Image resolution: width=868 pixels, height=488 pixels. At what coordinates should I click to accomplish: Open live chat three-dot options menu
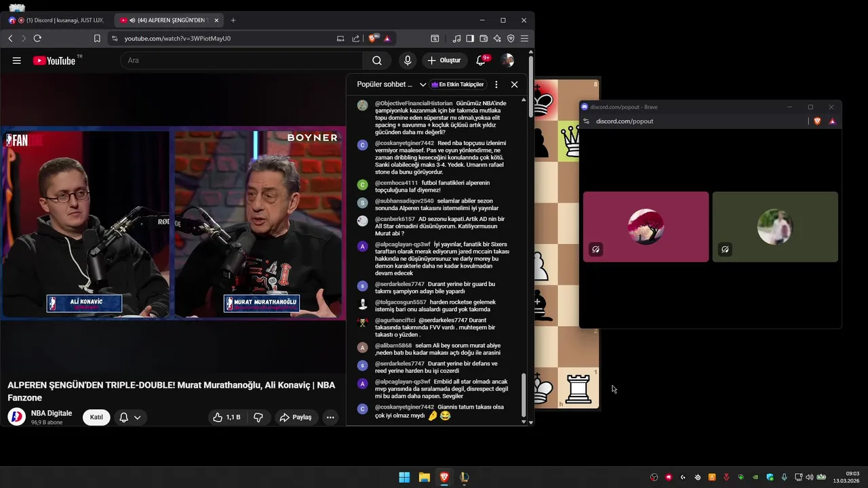click(496, 85)
